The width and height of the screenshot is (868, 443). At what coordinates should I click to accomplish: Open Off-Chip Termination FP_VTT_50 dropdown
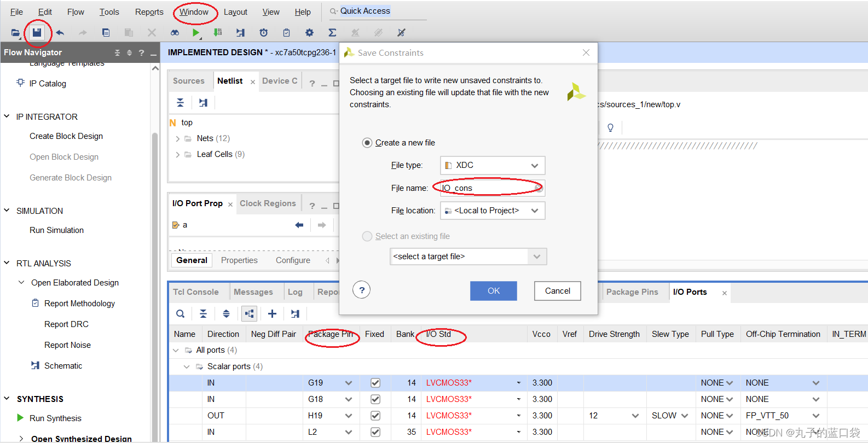[x=816, y=416]
